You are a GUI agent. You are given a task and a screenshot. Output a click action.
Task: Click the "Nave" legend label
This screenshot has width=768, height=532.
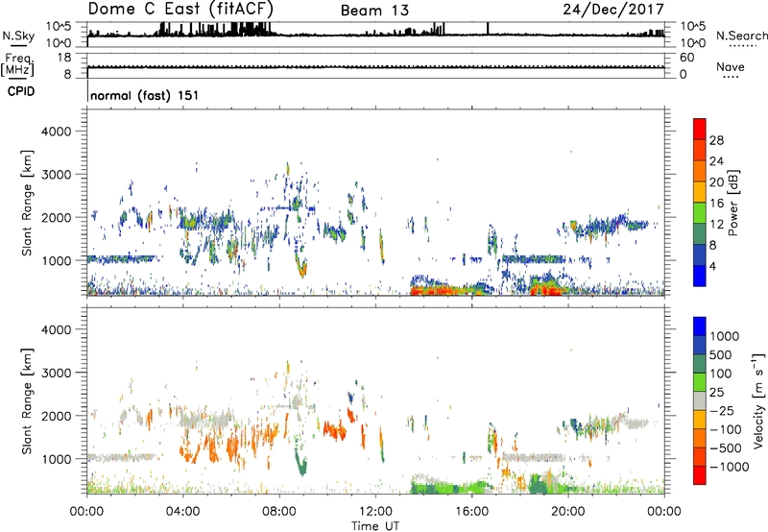click(x=731, y=66)
